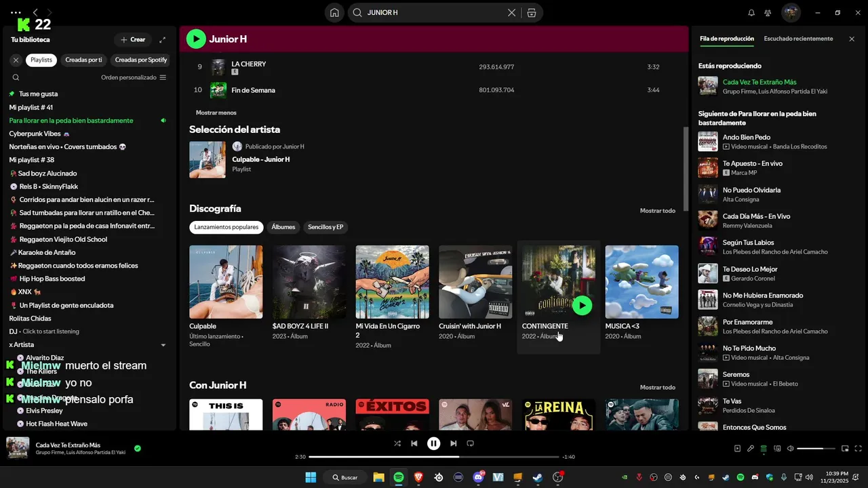This screenshot has height=488, width=868.
Task: Open the Windows Start menu
Action: 311,477
